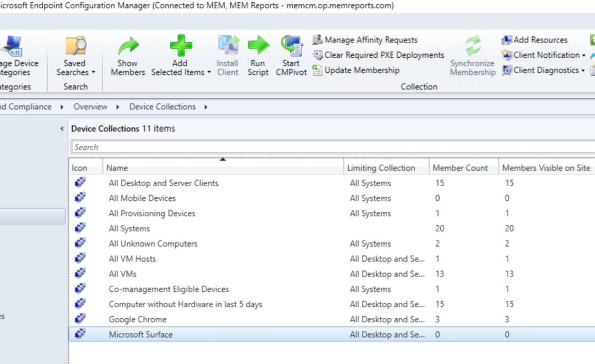
Task: Open Client Notification dropdown arrow
Action: pos(583,56)
